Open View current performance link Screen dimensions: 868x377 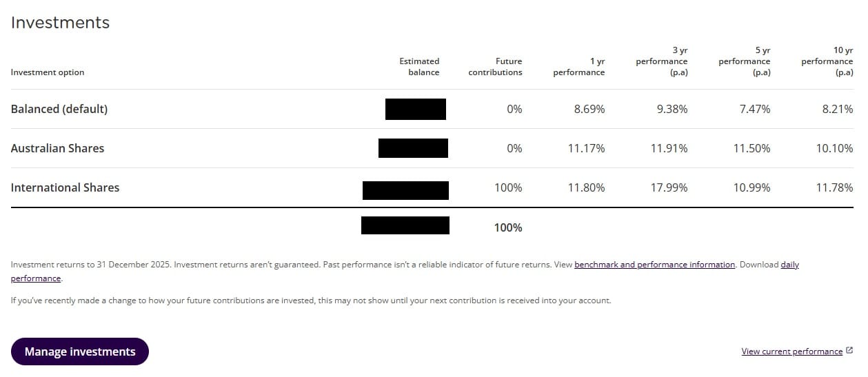[791, 351]
